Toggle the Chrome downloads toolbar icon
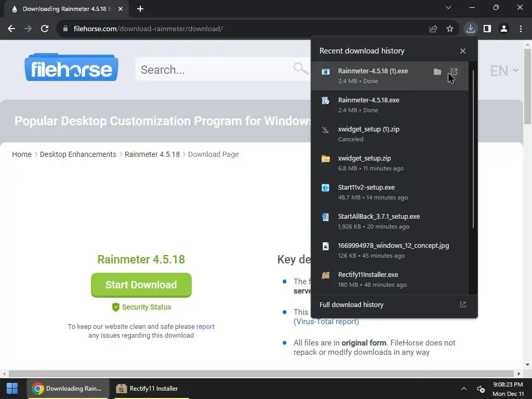The width and height of the screenshot is (532, 399). [x=470, y=29]
